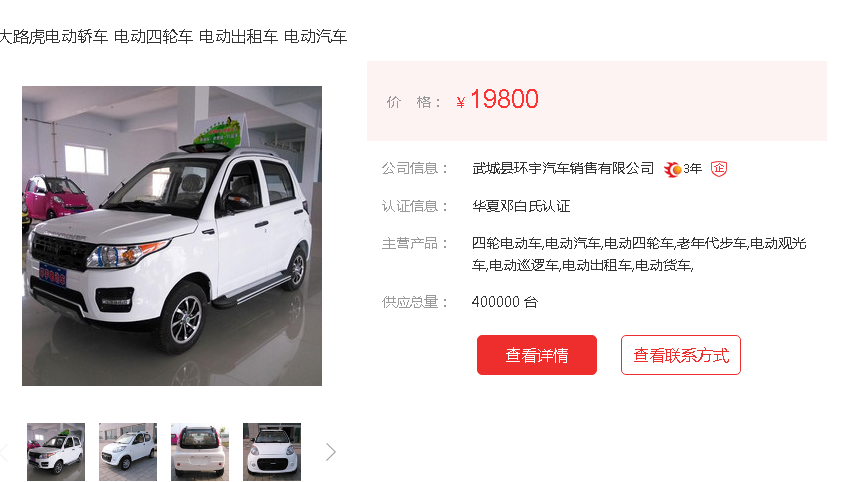Click the 华夏邓白氏认证 certification text
Screen dimensions: 841x482
pyautogui.click(x=521, y=206)
